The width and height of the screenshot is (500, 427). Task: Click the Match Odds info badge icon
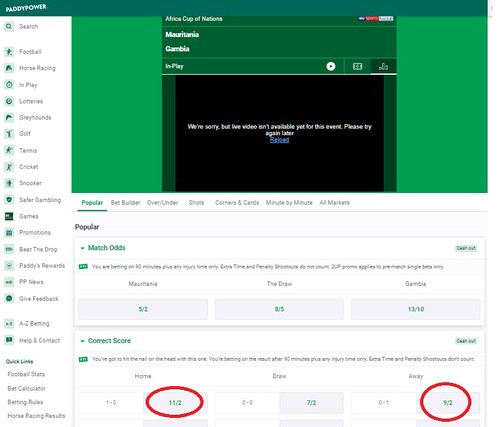point(83,267)
